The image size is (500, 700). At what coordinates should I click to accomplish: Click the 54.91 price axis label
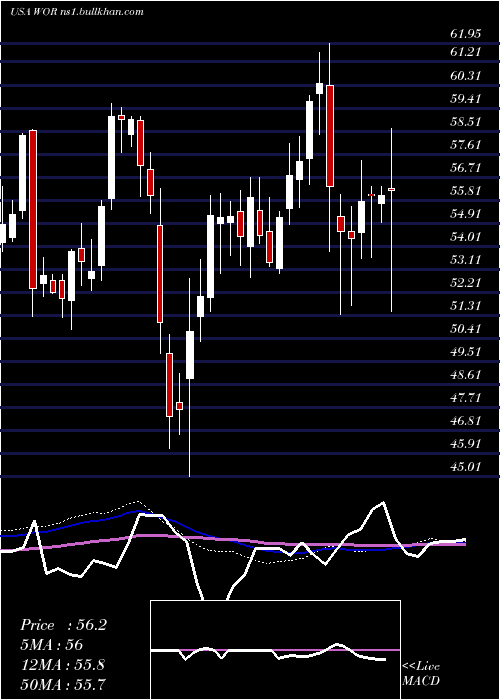tap(466, 213)
